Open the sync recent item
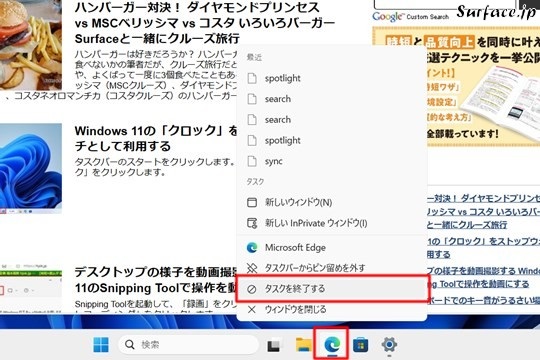This screenshot has width=540, height=360. coord(332,161)
